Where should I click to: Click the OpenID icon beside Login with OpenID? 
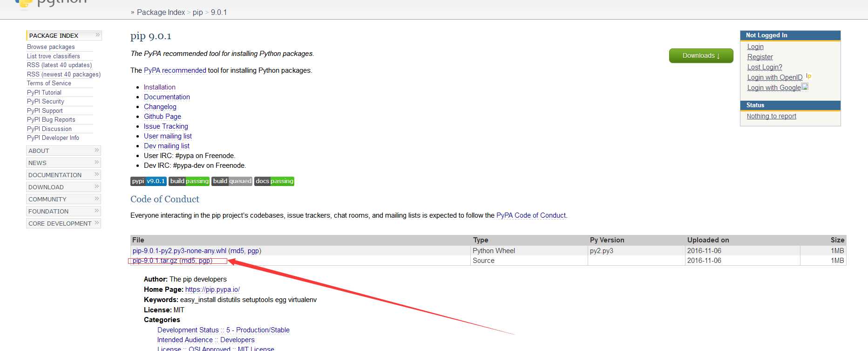pyautogui.click(x=808, y=76)
